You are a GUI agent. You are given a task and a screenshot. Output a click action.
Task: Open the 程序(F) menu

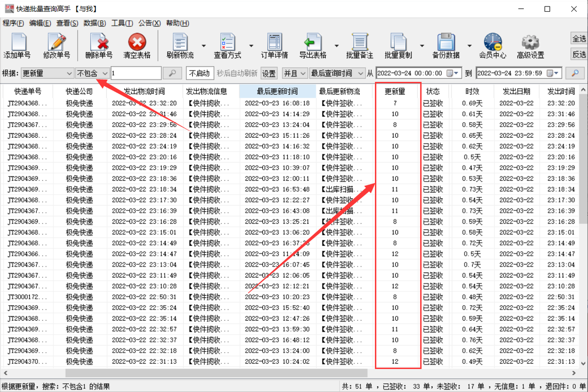pos(13,23)
